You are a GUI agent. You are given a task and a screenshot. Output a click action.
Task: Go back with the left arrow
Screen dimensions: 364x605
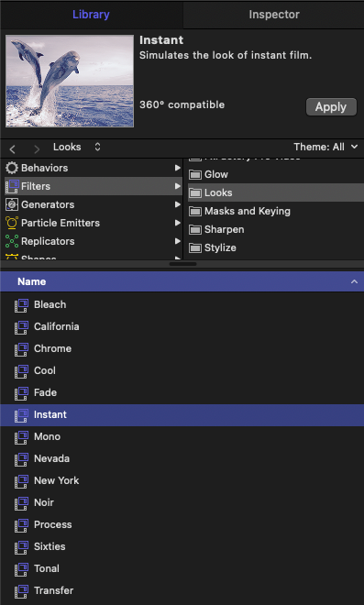tap(13, 148)
